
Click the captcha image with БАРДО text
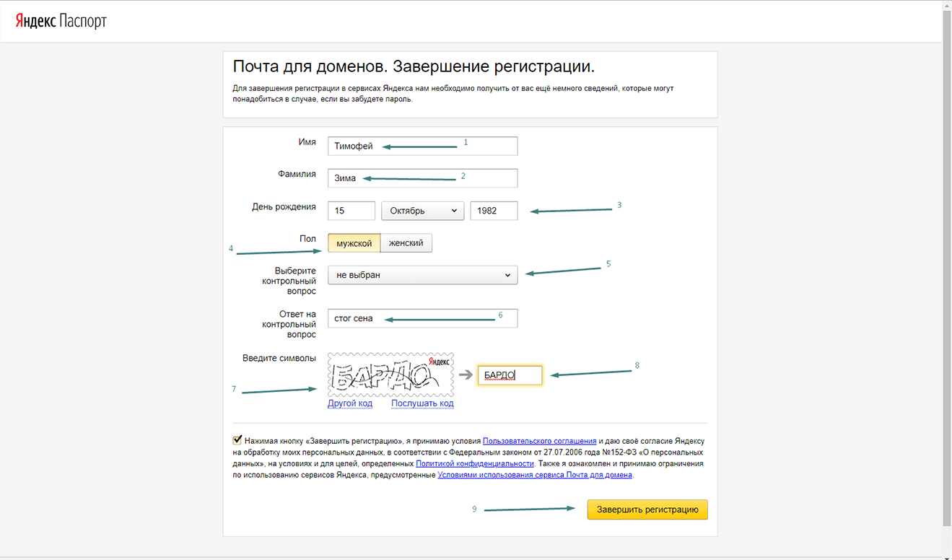point(390,375)
